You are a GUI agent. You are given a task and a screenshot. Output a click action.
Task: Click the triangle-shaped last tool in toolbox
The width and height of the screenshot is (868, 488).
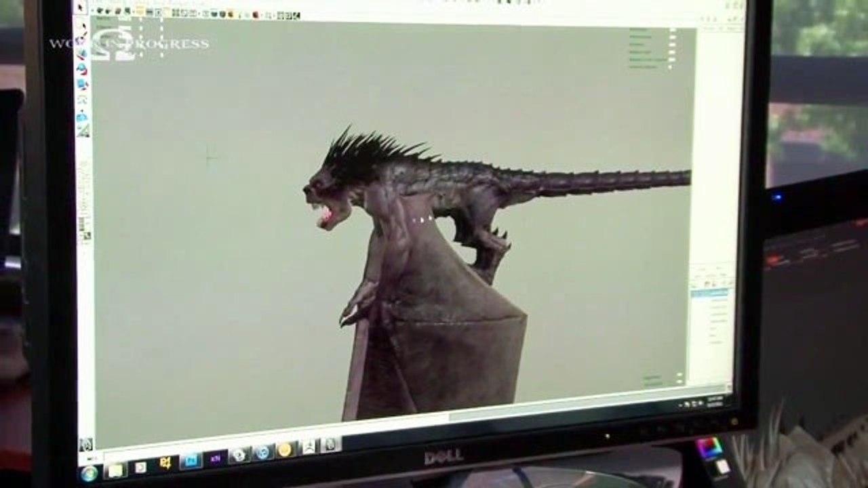coord(83,130)
